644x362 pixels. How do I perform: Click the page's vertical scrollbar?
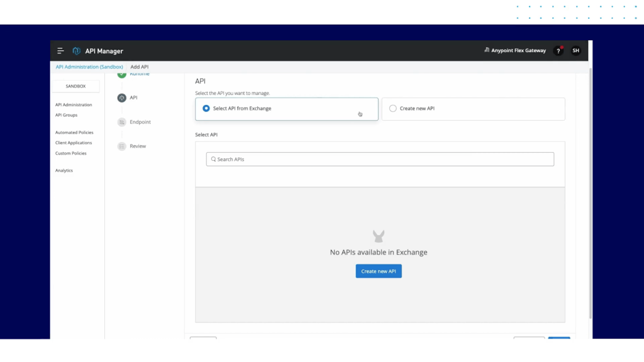[x=590, y=189]
